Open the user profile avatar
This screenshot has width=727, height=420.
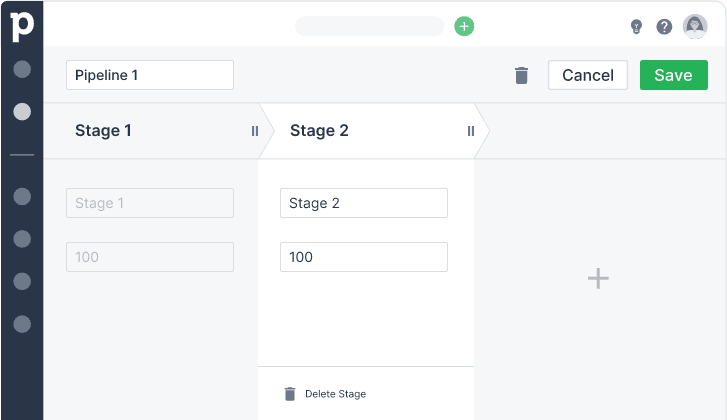click(695, 27)
